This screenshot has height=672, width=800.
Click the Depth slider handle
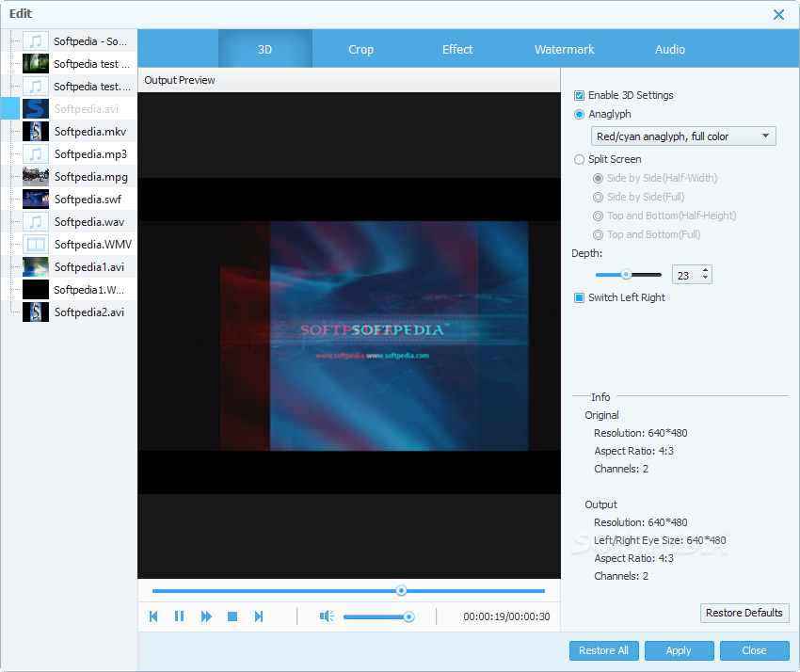click(626, 275)
